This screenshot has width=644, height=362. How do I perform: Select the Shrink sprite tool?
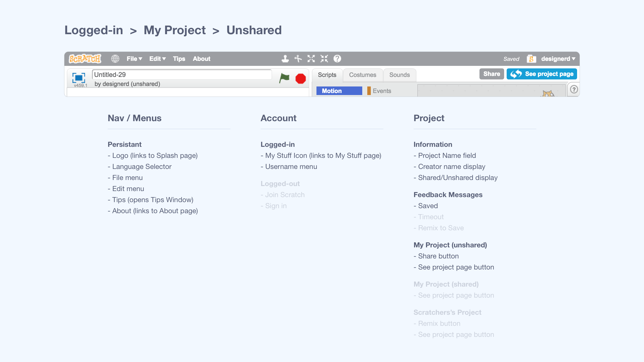tap(324, 59)
